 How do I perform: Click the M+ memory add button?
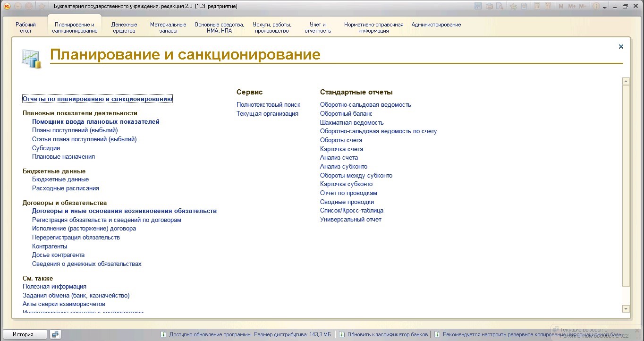click(x=572, y=6)
